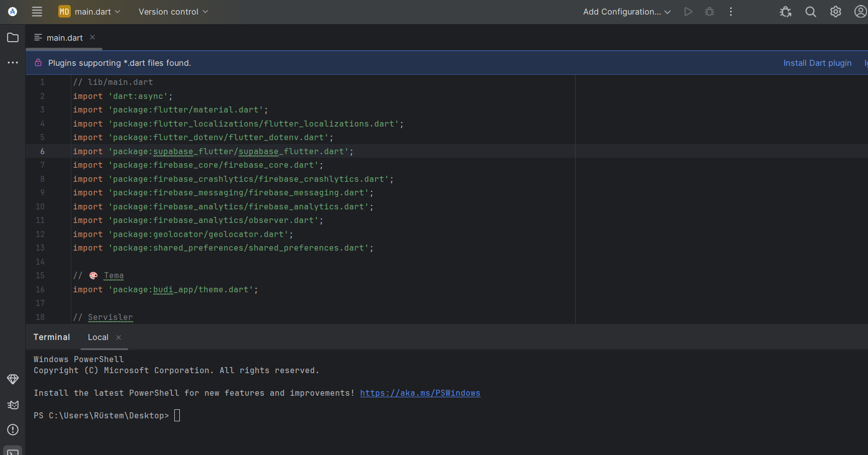Screen dimensions: 868x455
Task: Click the firebase_crashlytics import line
Action: [234, 179]
